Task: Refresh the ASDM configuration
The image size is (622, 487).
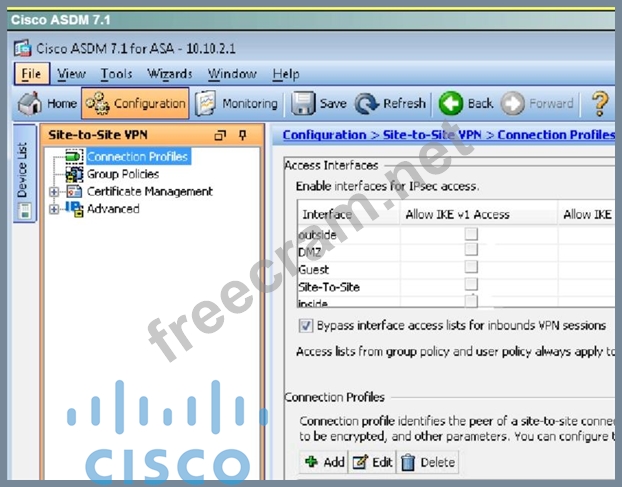Action: [391, 103]
